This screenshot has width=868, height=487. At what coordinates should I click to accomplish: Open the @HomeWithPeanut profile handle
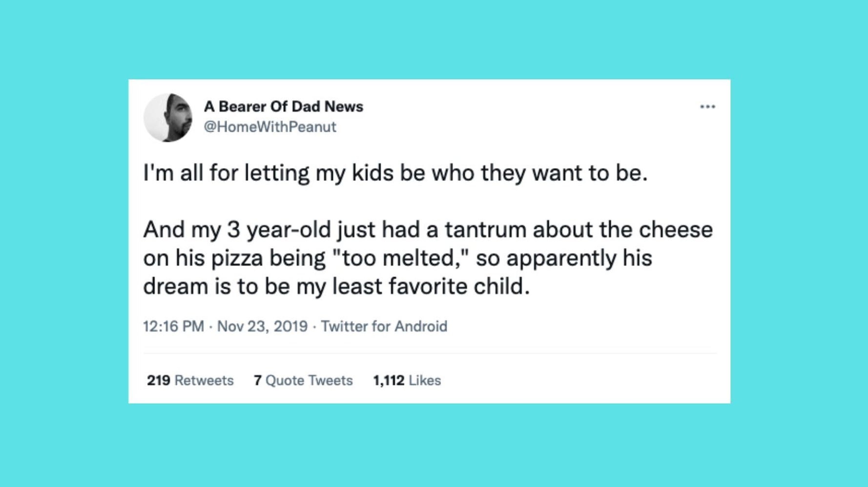point(270,126)
